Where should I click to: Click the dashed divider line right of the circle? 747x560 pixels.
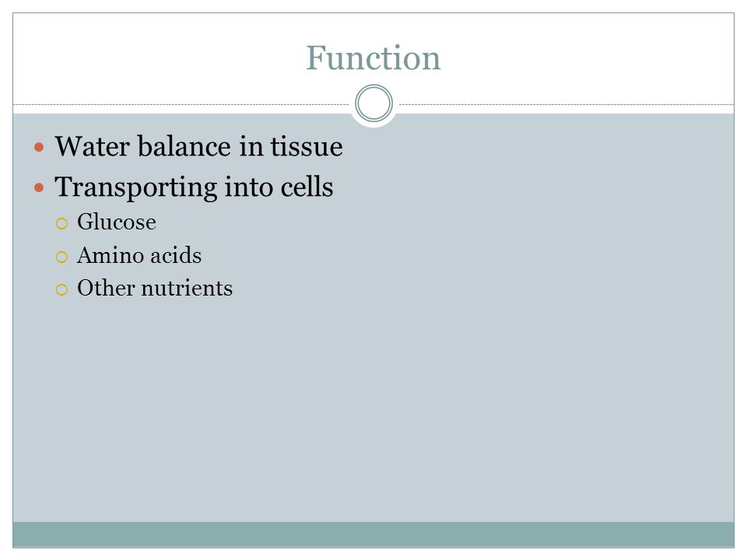coord(566,104)
